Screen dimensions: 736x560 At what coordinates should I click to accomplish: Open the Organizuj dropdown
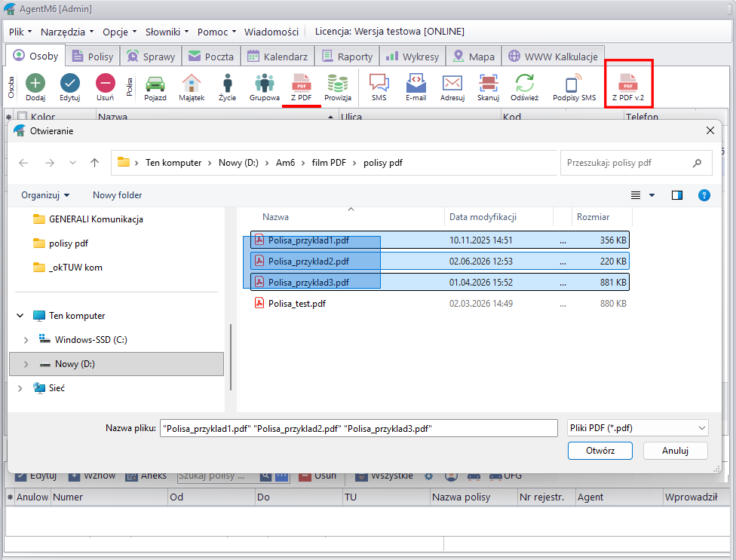tap(45, 195)
